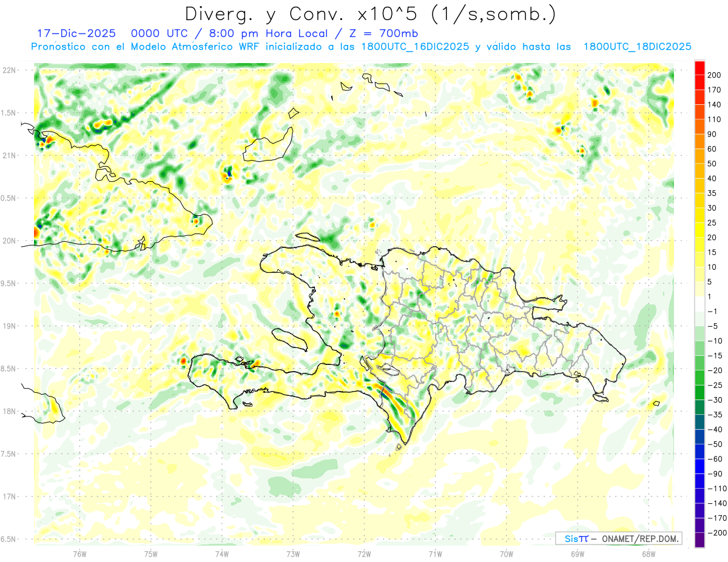Click the valid-until time '1800UTC_18DIC2025'
This screenshot has width=728, height=562.
pyautogui.click(x=638, y=47)
